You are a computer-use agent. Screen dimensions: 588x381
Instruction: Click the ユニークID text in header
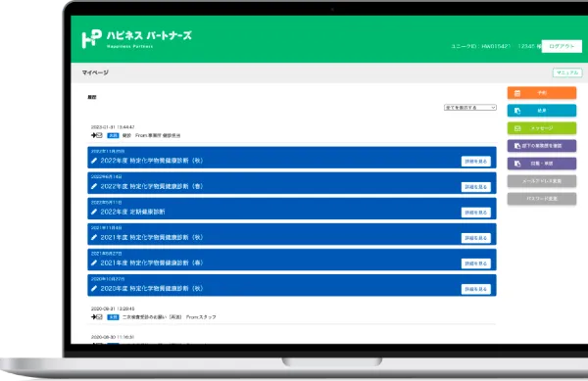481,46
